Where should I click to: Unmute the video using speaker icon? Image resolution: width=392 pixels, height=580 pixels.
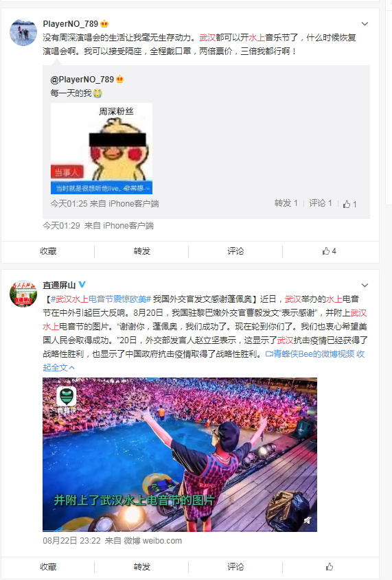point(307,521)
